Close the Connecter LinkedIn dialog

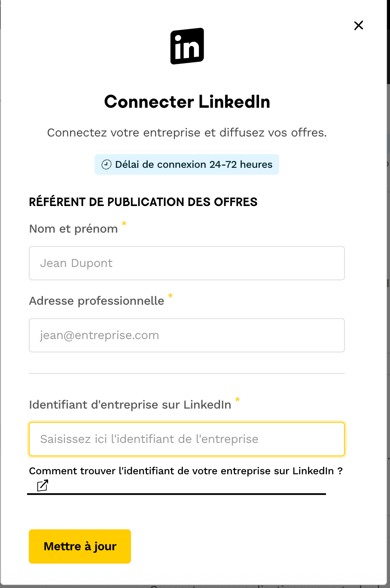pyautogui.click(x=359, y=25)
